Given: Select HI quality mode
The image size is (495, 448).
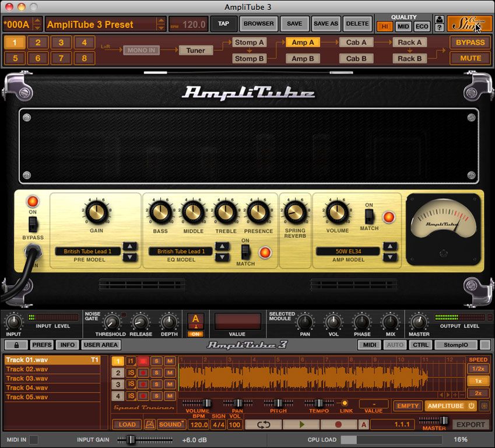Looking at the screenshot, I should pyautogui.click(x=385, y=26).
